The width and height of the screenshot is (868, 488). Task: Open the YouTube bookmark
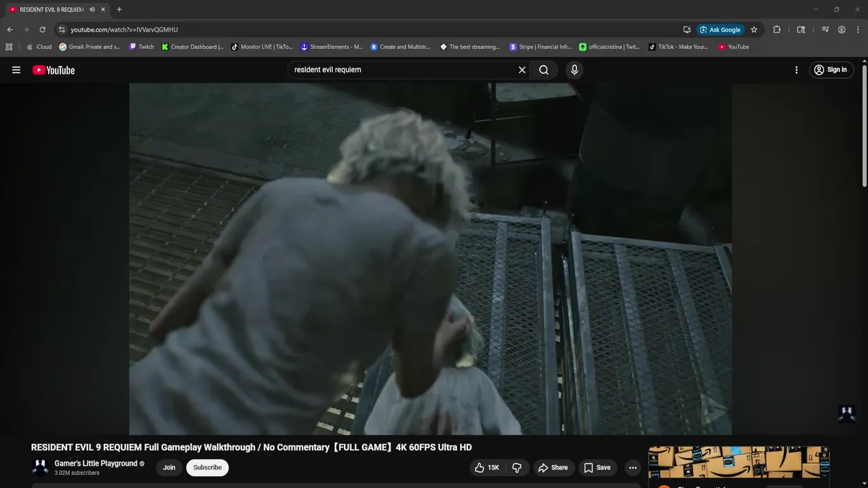click(x=734, y=47)
